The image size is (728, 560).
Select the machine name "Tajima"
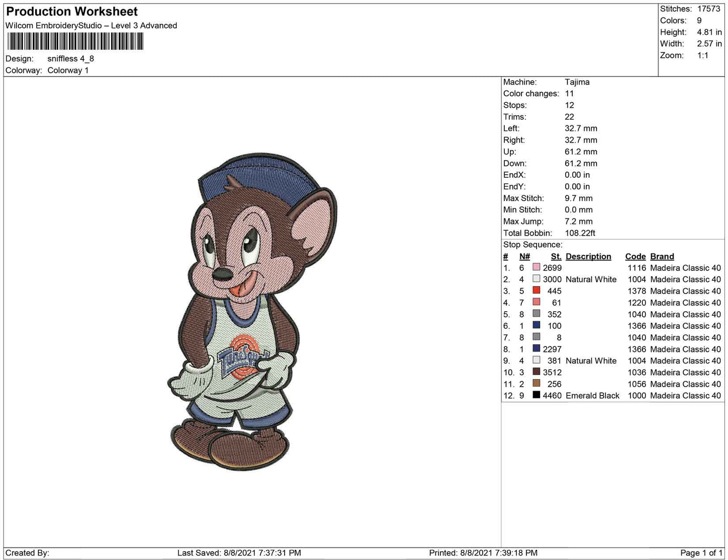[x=577, y=82]
